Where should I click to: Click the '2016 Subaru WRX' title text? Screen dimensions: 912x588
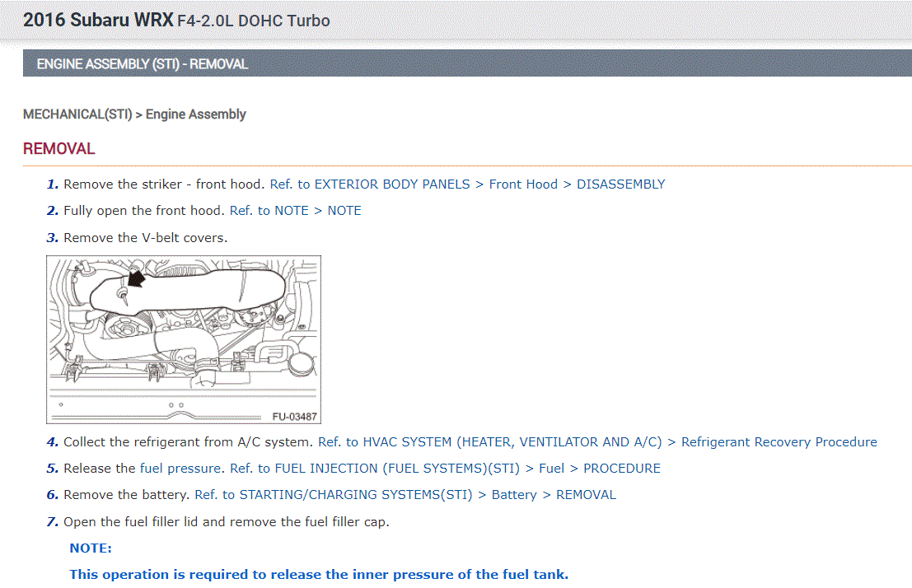(98, 21)
